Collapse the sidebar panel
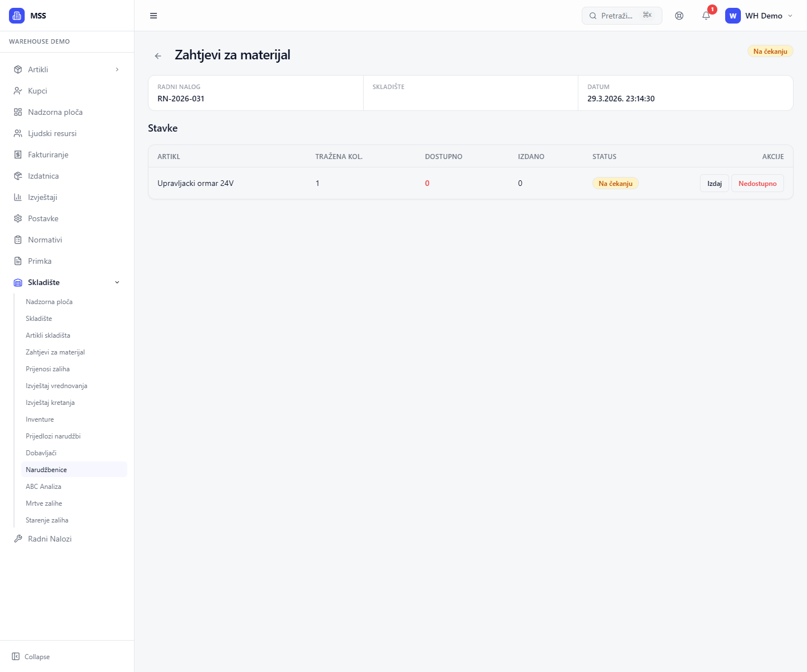 [31, 656]
